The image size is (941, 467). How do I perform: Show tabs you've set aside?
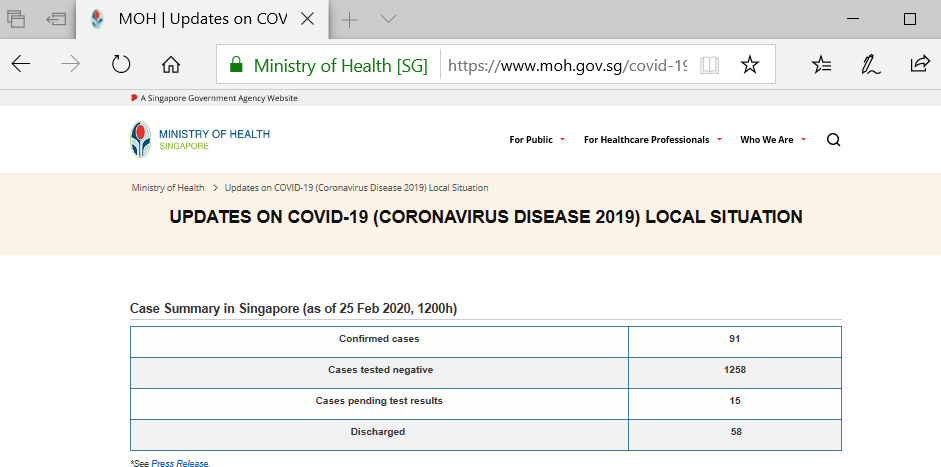16,19
